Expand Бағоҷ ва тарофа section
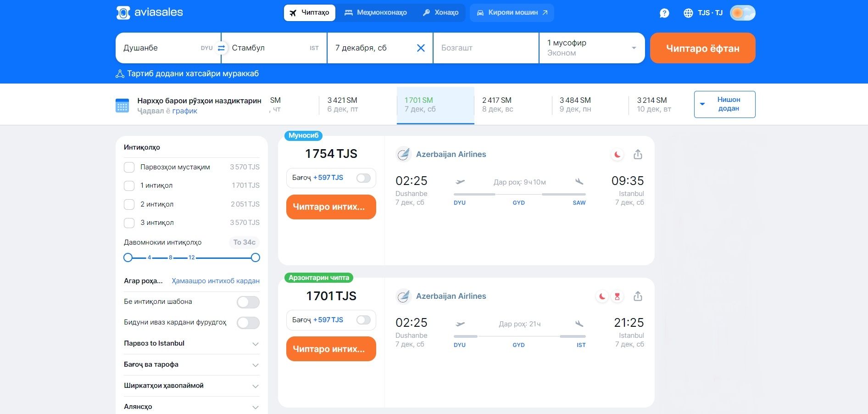This screenshot has width=868, height=414. click(x=192, y=365)
